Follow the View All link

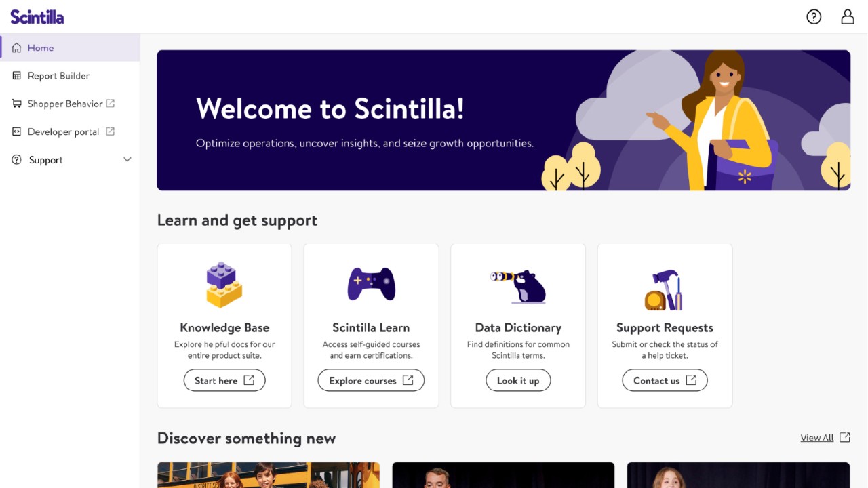pyautogui.click(x=816, y=438)
